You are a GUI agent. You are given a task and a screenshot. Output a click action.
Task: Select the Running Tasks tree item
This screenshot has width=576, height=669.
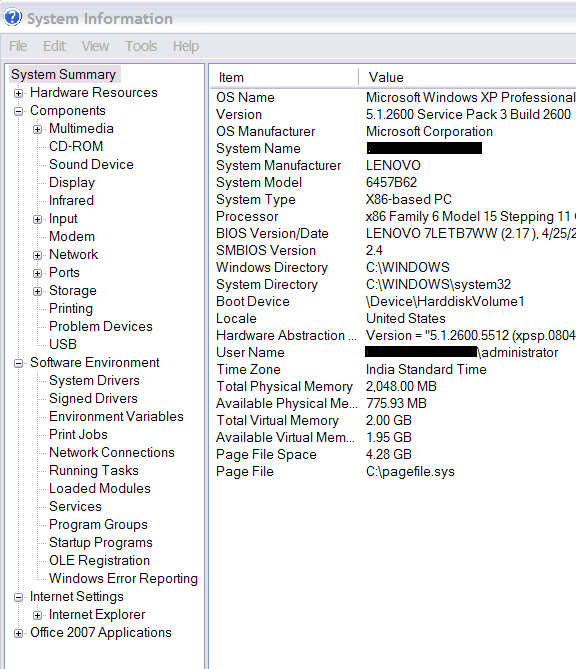click(94, 471)
